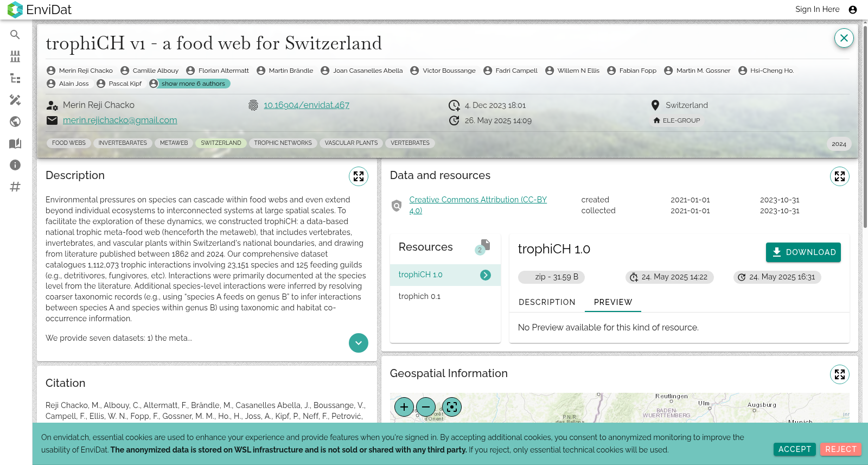
Task: Click author Fadri Campell chip
Action: click(511, 71)
